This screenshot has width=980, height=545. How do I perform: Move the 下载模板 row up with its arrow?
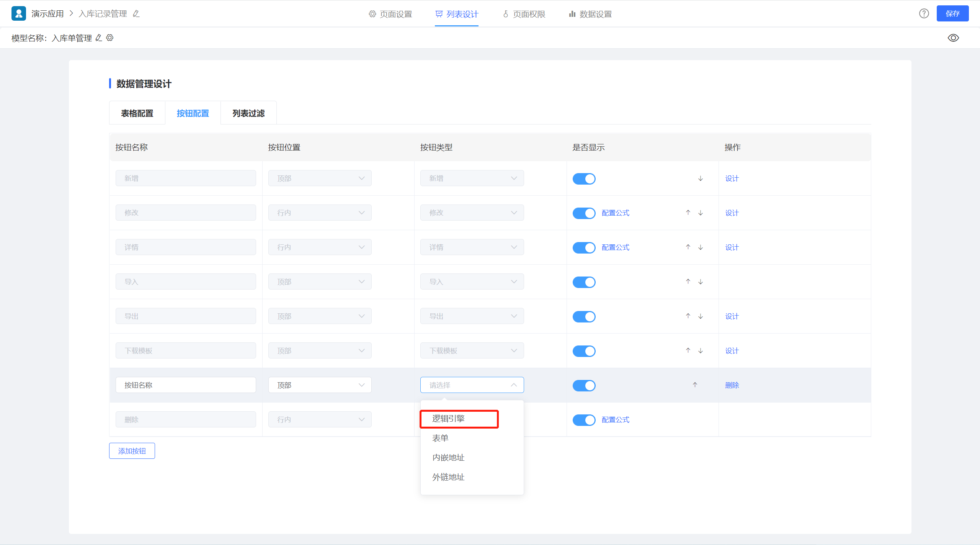point(688,350)
